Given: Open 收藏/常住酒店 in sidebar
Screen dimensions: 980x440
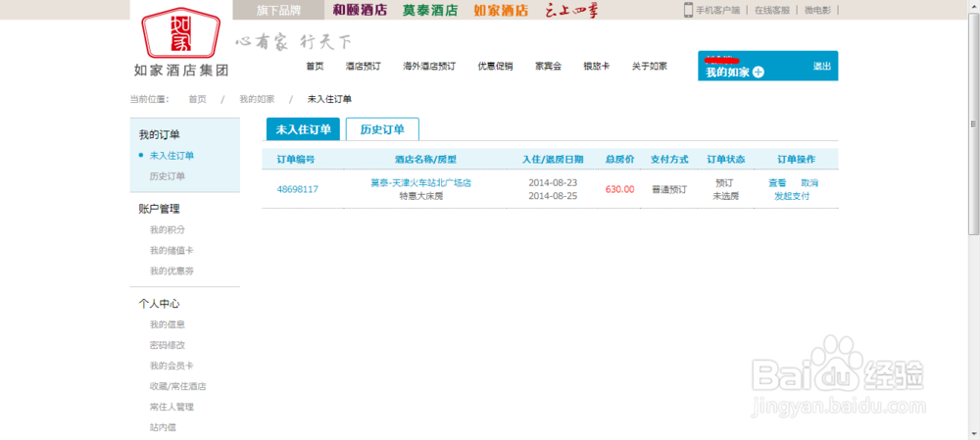Looking at the screenshot, I should 178,386.
